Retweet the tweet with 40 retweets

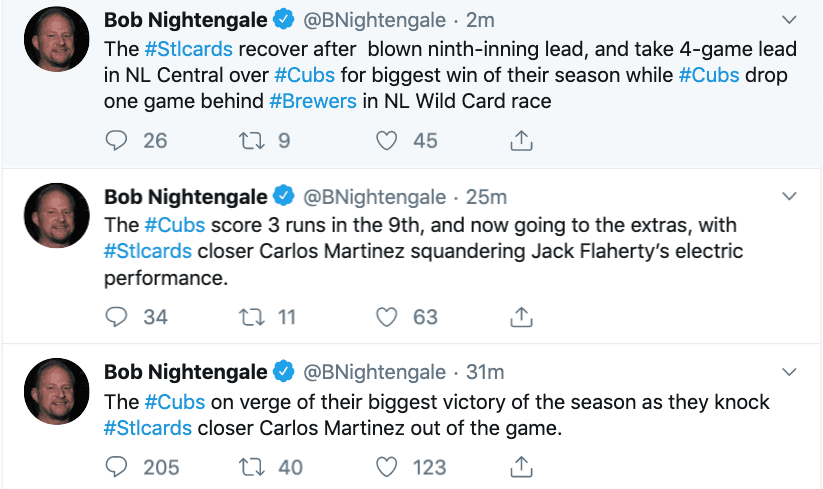252,466
